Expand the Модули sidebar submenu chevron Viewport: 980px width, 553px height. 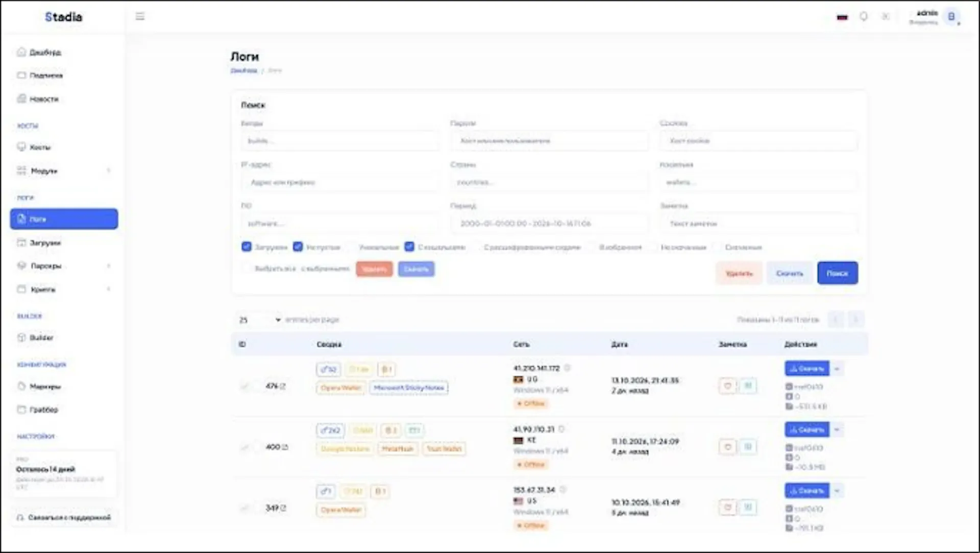point(108,171)
